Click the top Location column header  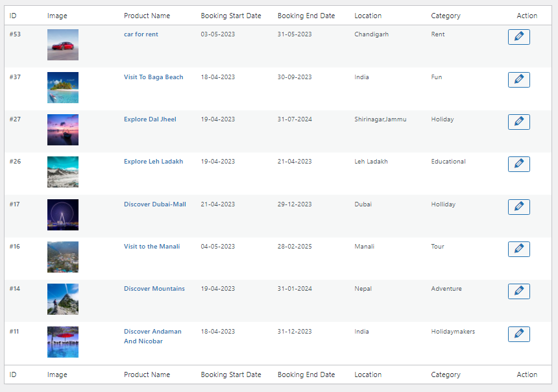[368, 16]
